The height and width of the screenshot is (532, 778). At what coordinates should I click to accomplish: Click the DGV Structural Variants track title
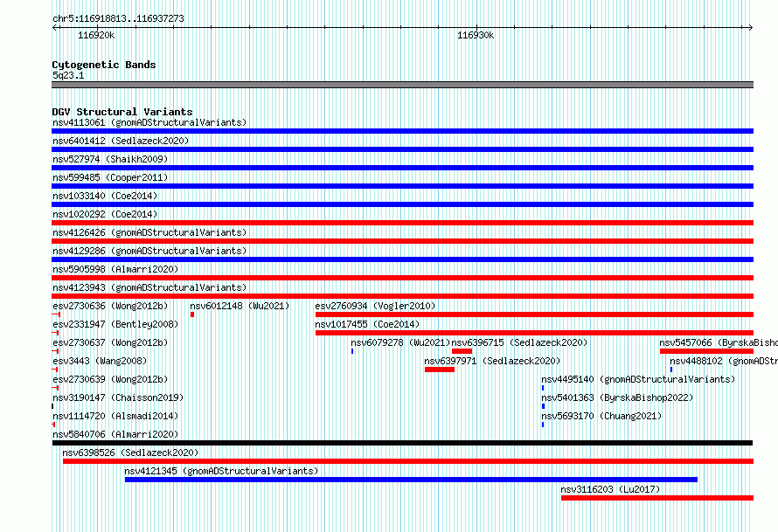[x=122, y=112]
